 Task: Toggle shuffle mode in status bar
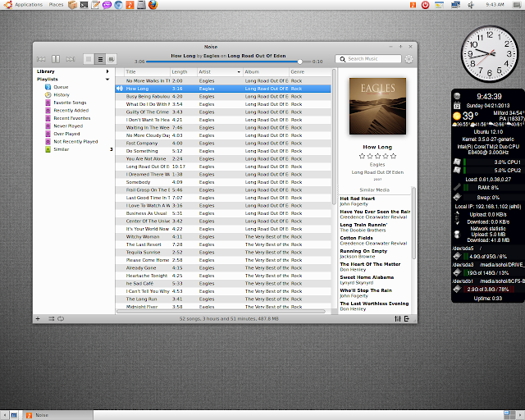pos(51,318)
